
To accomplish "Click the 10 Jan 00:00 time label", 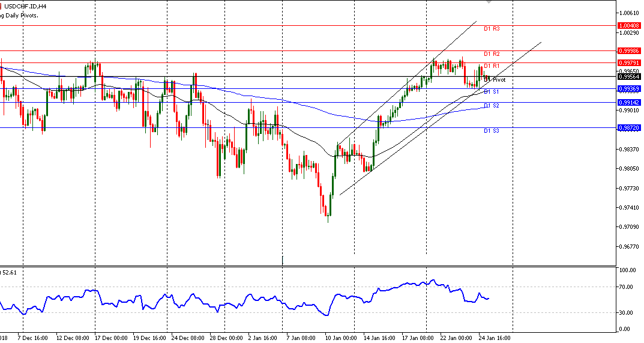I will 340,338.
